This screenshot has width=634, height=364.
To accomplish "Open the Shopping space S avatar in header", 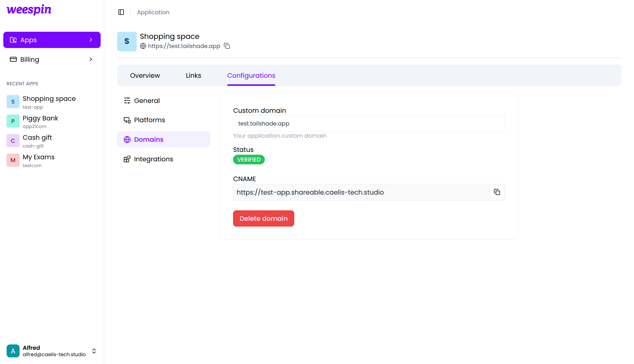I will pos(127,41).
